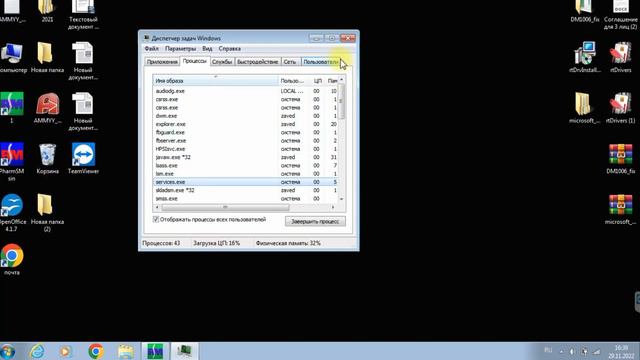Switch to the Службы tab
Image resolution: width=640 pixels, height=360 pixels.
[222, 62]
